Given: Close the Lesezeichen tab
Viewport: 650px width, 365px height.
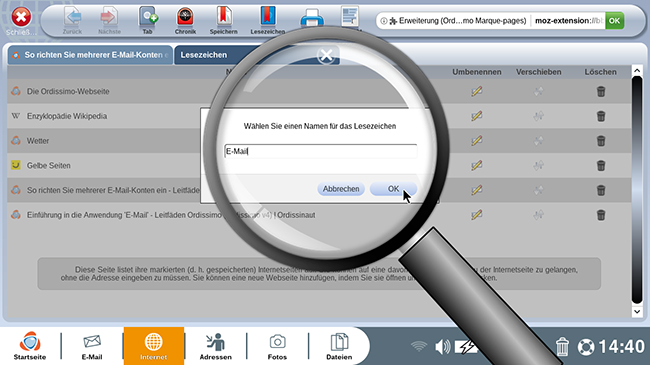Looking at the screenshot, I should [326, 55].
